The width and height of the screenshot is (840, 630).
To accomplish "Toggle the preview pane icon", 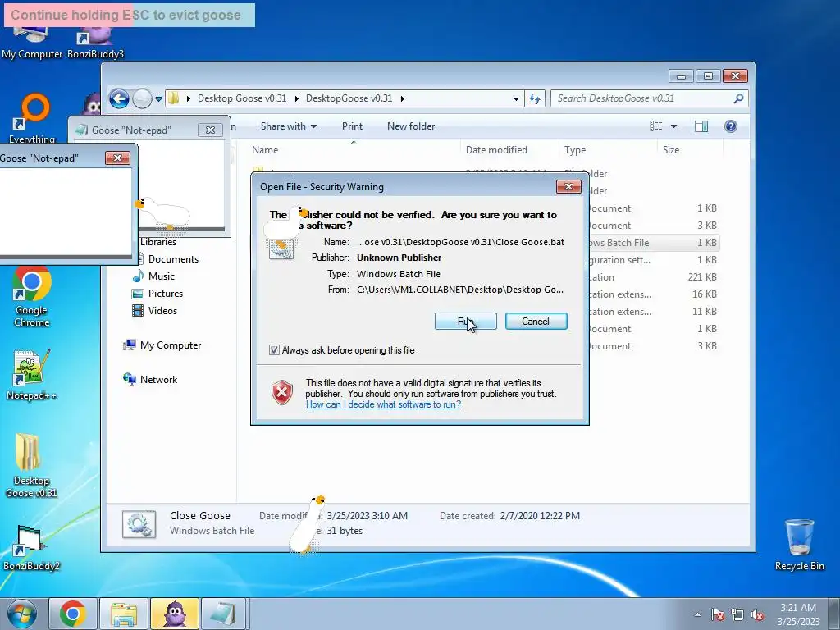I will coord(701,126).
